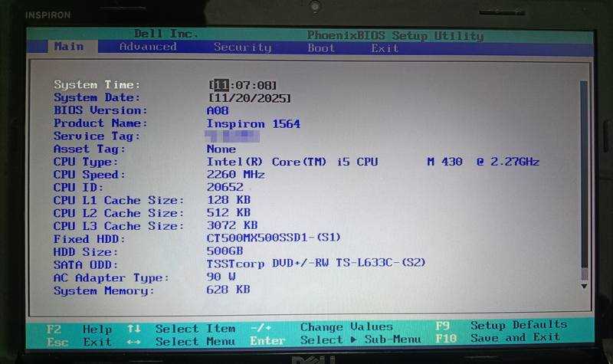The height and width of the screenshot is (364, 613).
Task: Click the L2 Cache Size value 512 KB
Action: [x=228, y=213]
